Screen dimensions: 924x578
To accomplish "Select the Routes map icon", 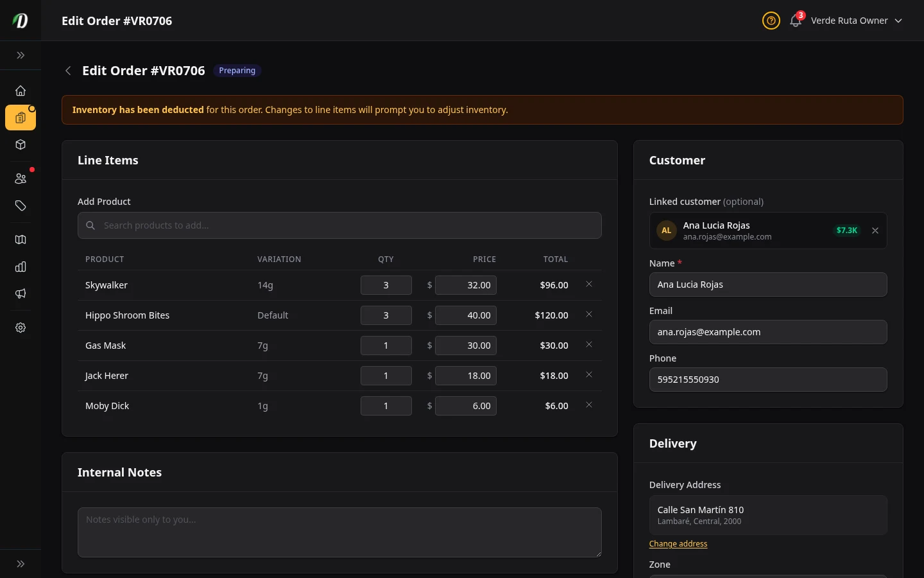I will pyautogui.click(x=21, y=240).
